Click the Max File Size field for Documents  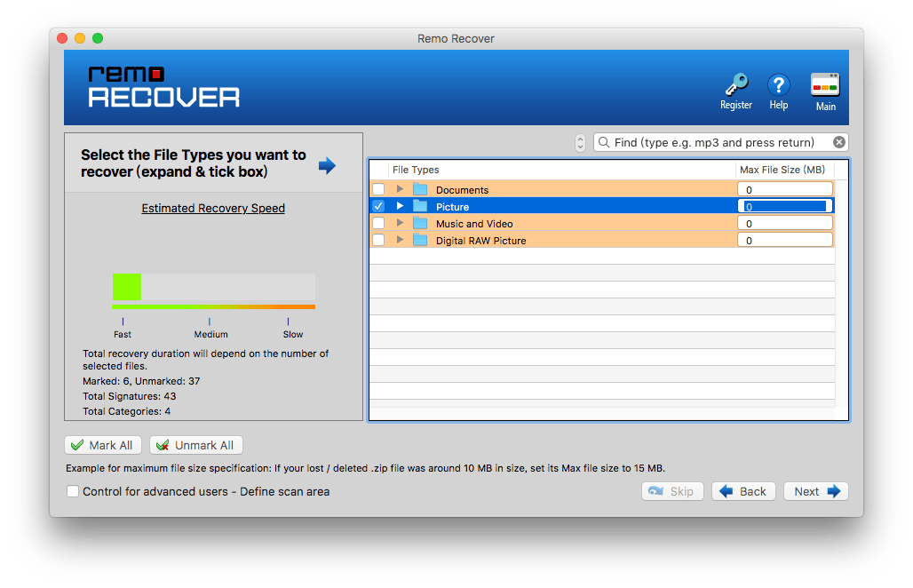(x=784, y=190)
